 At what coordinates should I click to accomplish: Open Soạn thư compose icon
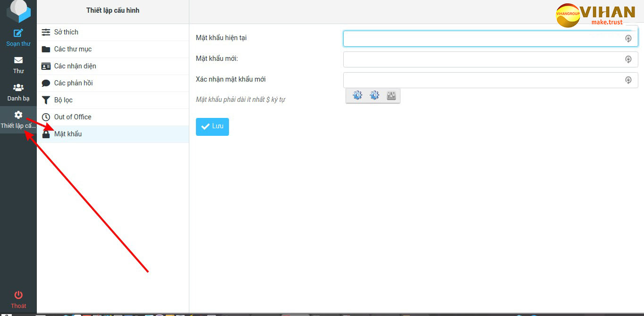click(18, 33)
